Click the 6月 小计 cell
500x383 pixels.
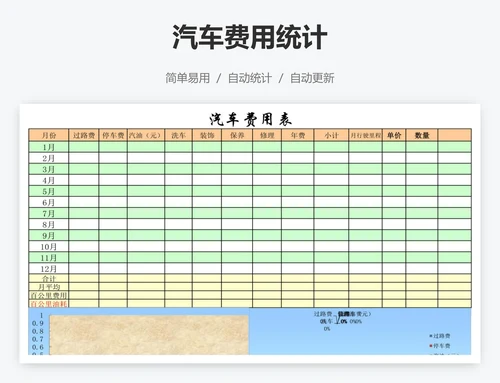point(331,202)
